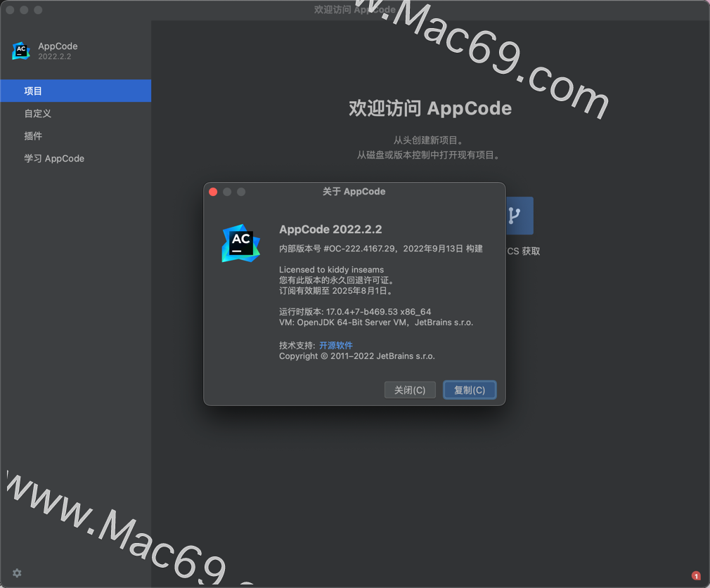The width and height of the screenshot is (710, 588).
Task: Select the build number #OC-222.4167.29 line
Action: pyautogui.click(x=381, y=249)
